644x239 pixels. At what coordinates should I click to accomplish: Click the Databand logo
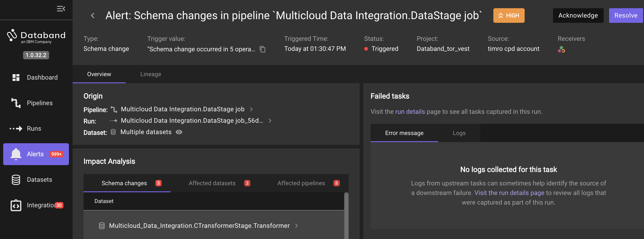[36, 36]
